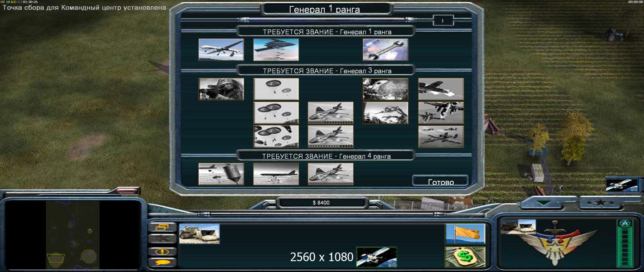Click the rally point message text at top-left

tap(85, 8)
